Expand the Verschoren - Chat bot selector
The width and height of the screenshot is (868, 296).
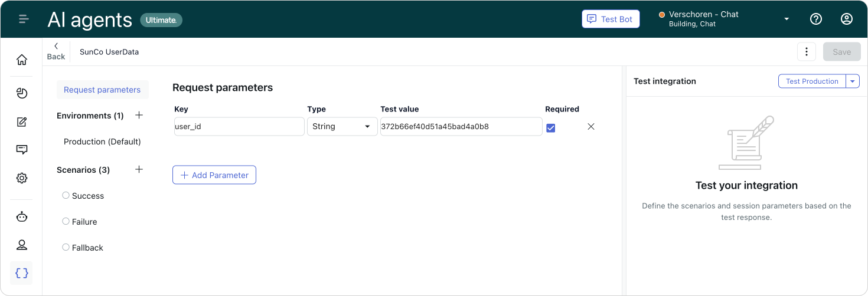pyautogui.click(x=725, y=19)
